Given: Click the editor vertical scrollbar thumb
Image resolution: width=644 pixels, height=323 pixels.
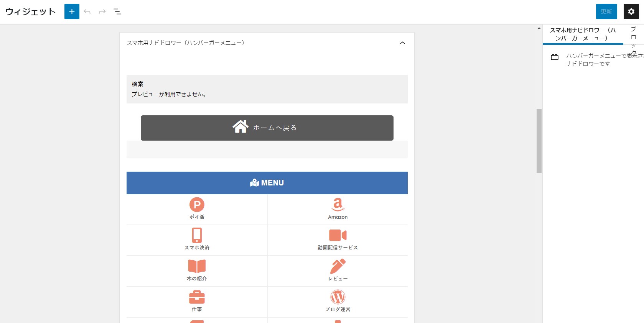Looking at the screenshot, I should tap(539, 141).
